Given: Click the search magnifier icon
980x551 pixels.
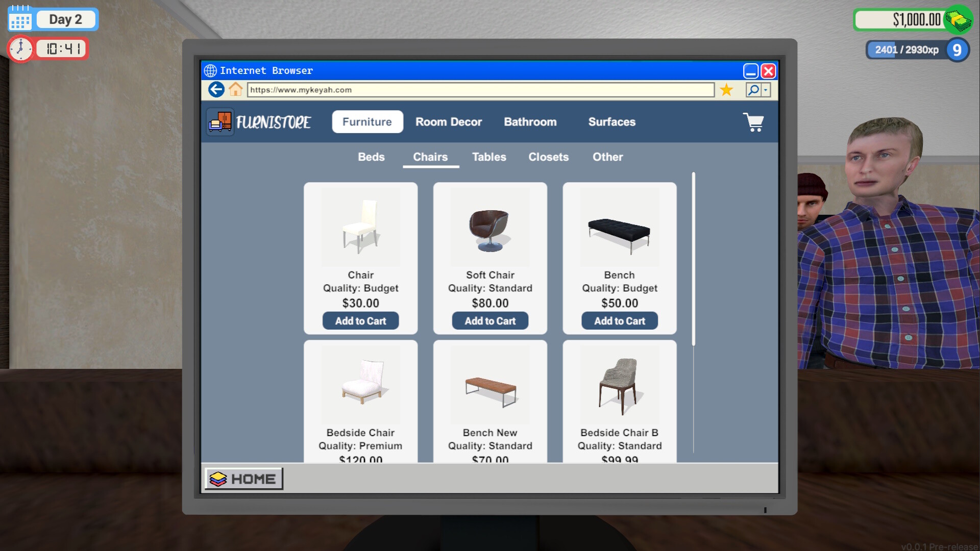Looking at the screenshot, I should 753,89.
